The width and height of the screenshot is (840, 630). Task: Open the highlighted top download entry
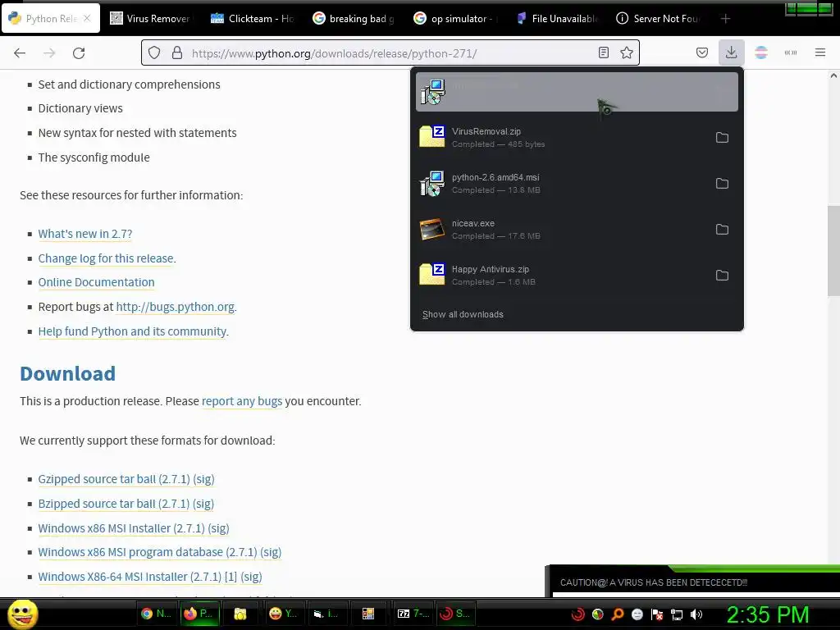[x=577, y=92]
